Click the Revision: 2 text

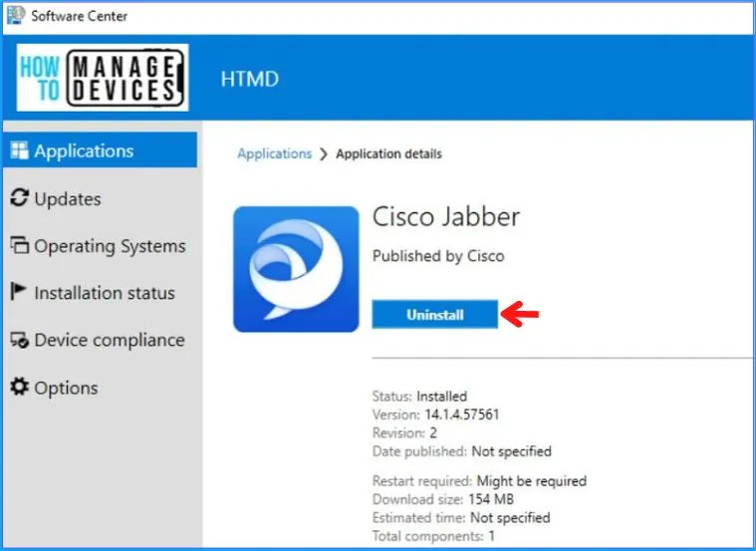[x=404, y=432]
